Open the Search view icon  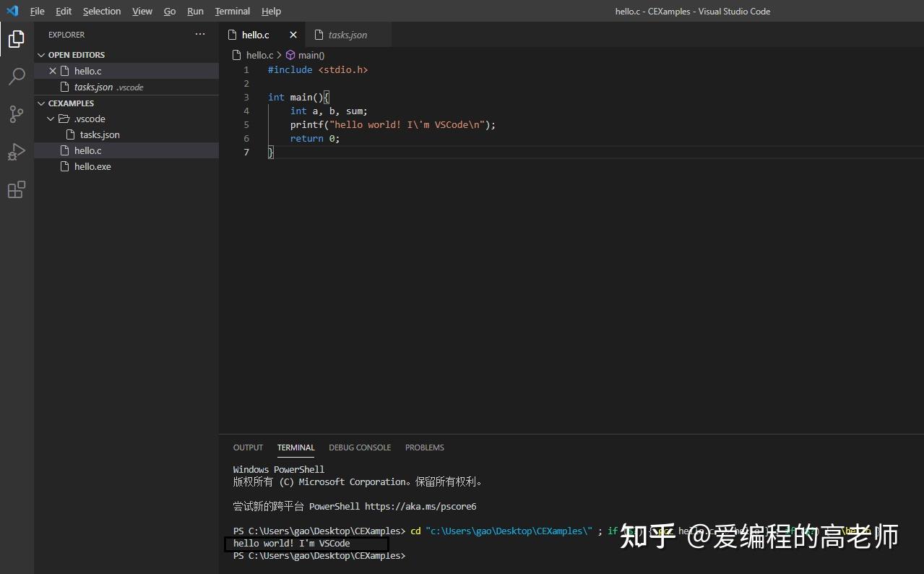[x=16, y=77]
